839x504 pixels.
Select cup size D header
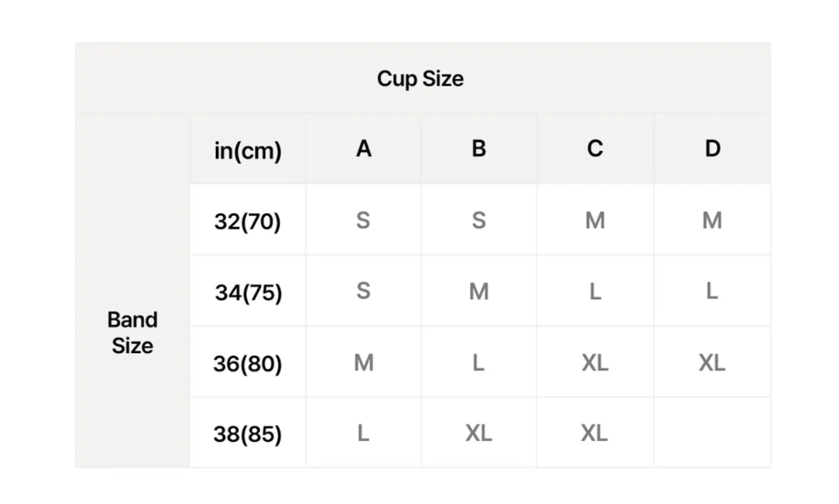coord(712,148)
